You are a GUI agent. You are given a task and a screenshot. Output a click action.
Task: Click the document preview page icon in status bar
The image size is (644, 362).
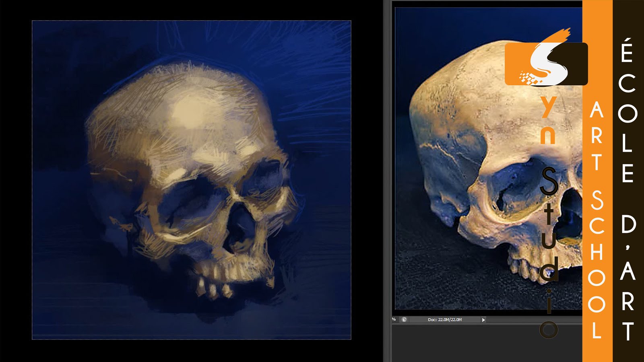[404, 319]
